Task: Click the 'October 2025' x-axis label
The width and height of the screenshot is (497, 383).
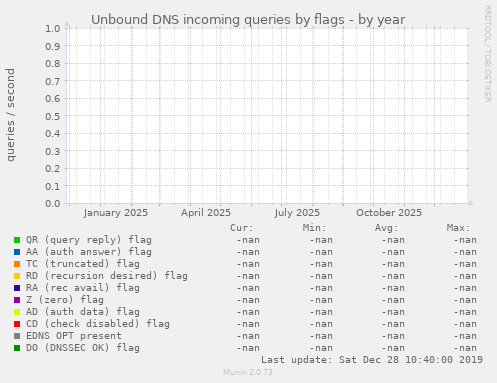Action: pos(389,213)
